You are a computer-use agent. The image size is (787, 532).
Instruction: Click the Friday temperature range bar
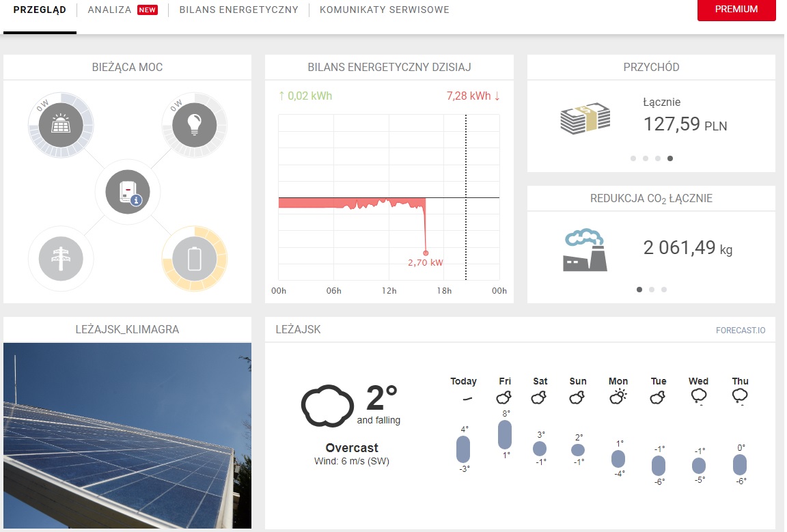[505, 434]
